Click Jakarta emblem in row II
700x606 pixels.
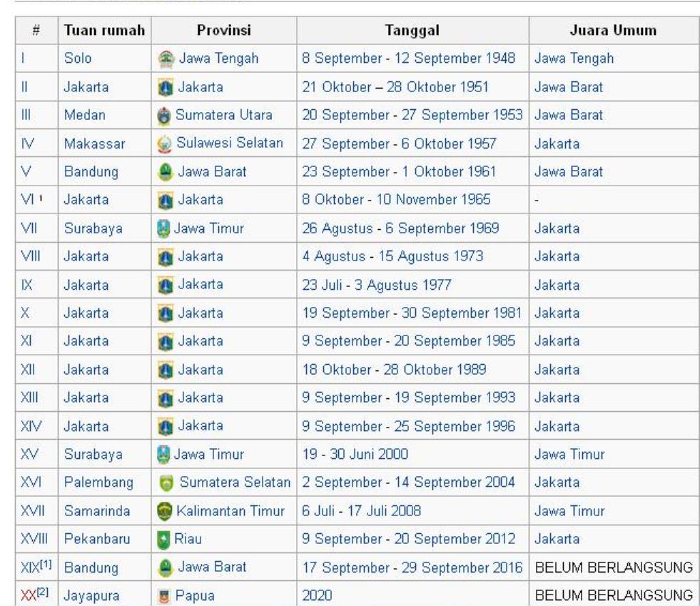point(165,88)
